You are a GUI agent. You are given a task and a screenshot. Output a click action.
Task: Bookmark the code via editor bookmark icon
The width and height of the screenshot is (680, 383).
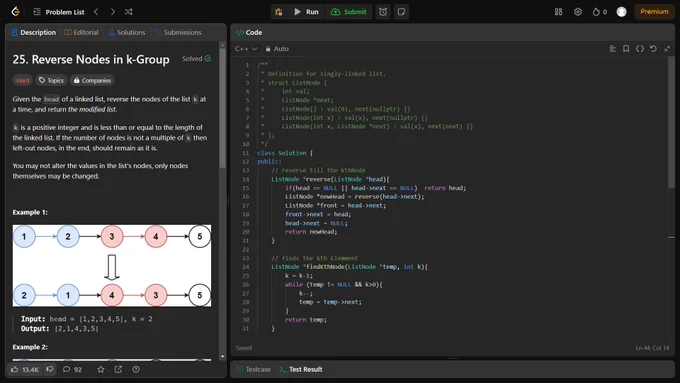[x=626, y=49]
